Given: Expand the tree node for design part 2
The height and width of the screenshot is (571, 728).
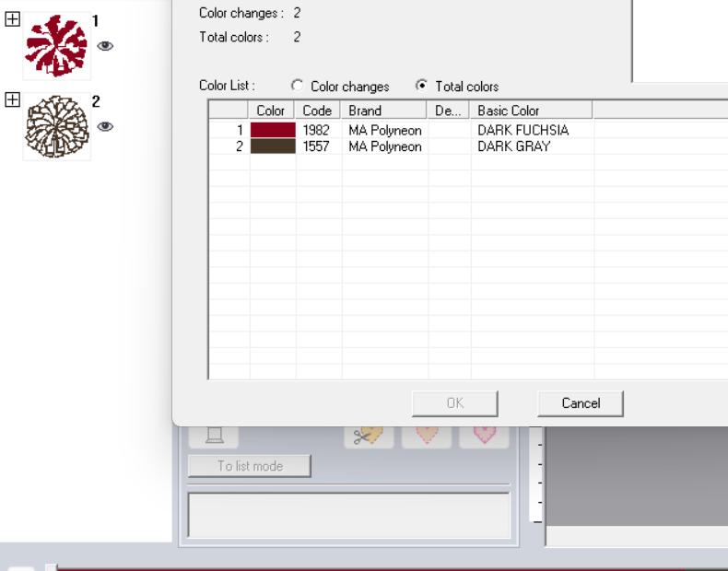Looking at the screenshot, I should pyautogui.click(x=12, y=99).
